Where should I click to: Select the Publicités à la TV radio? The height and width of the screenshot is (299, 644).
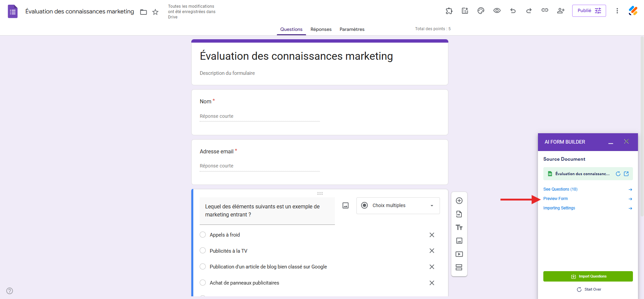point(203,250)
